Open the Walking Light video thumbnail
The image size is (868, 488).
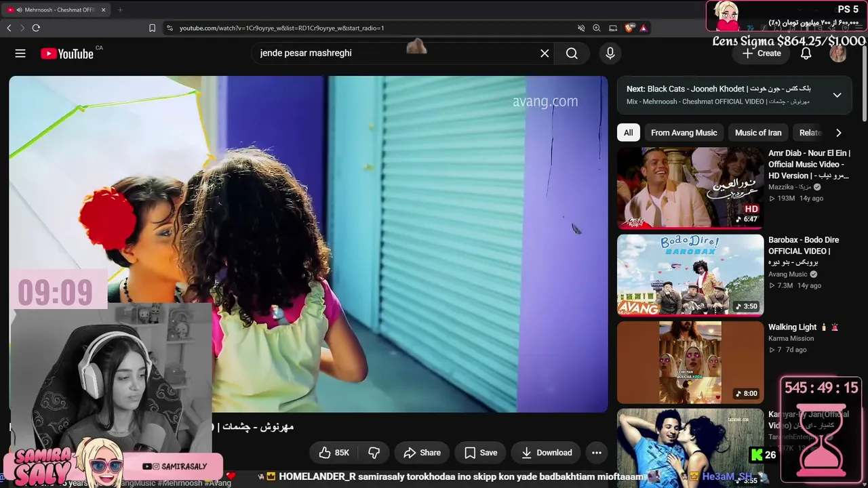point(690,362)
